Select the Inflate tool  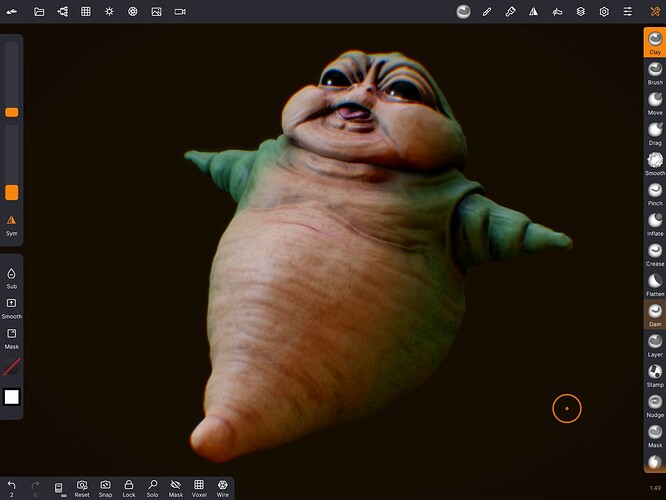tap(655, 224)
